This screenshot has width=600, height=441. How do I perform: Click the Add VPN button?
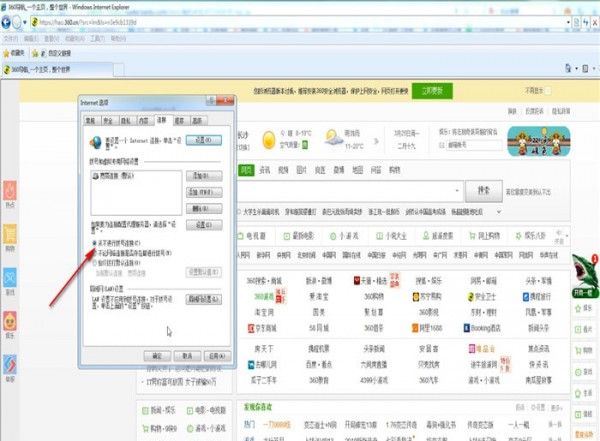tap(204, 192)
